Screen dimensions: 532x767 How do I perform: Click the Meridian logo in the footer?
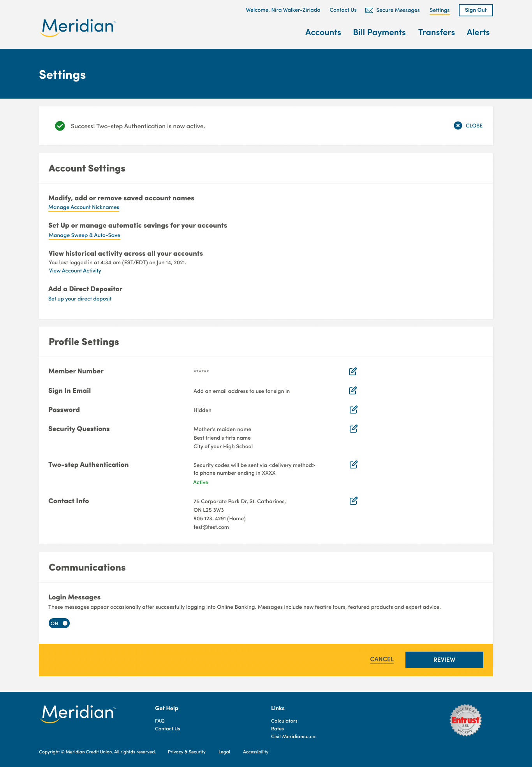point(78,714)
